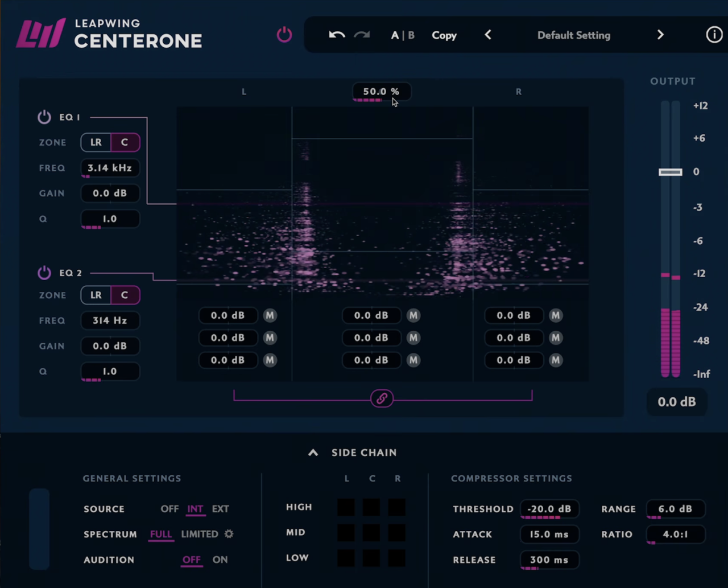Click the EQ 2 frequency 314 Hz field

tap(110, 320)
